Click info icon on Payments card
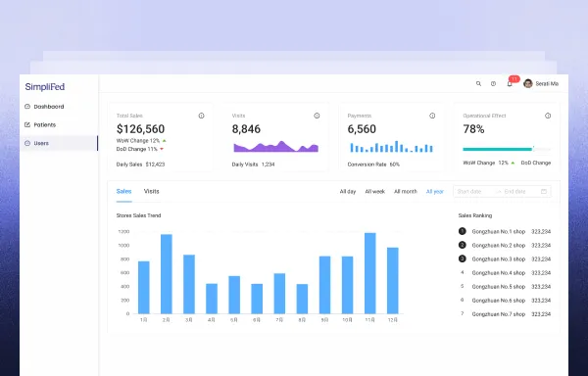 pyautogui.click(x=432, y=116)
